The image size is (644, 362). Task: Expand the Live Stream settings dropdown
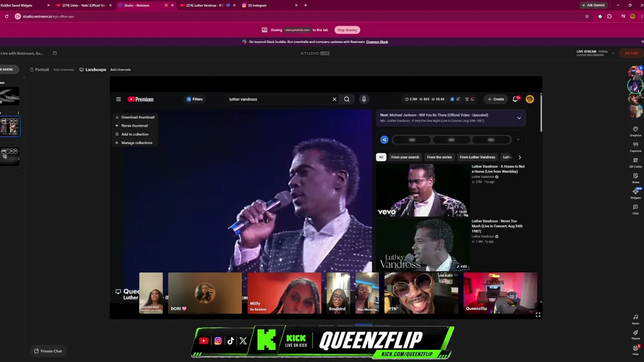pos(613,53)
